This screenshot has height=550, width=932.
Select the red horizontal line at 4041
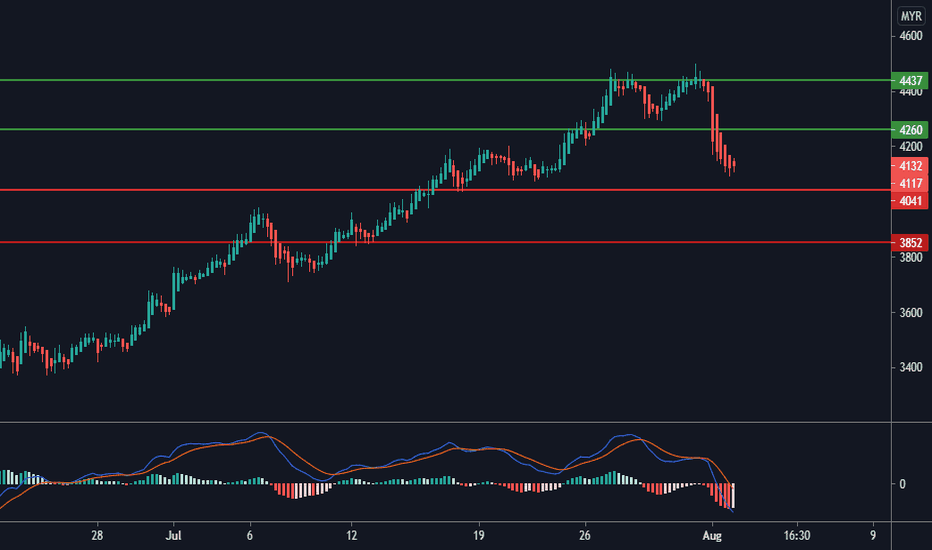[x=446, y=190]
